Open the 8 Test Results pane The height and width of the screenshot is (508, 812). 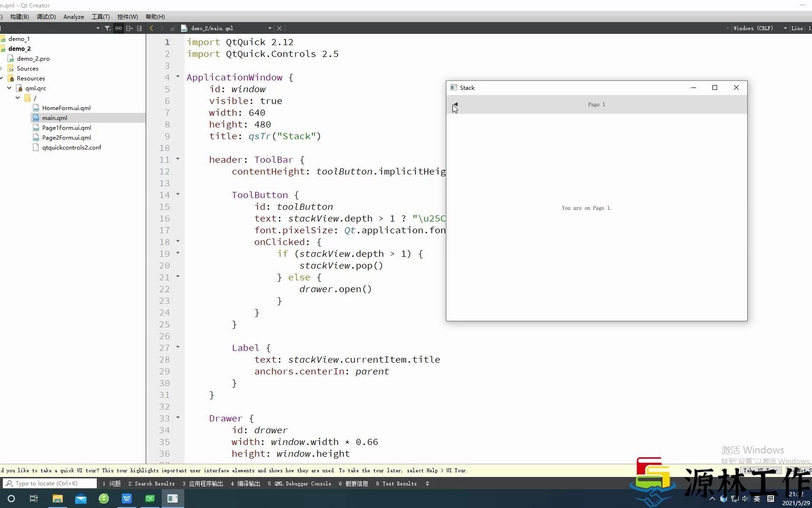tap(396, 484)
